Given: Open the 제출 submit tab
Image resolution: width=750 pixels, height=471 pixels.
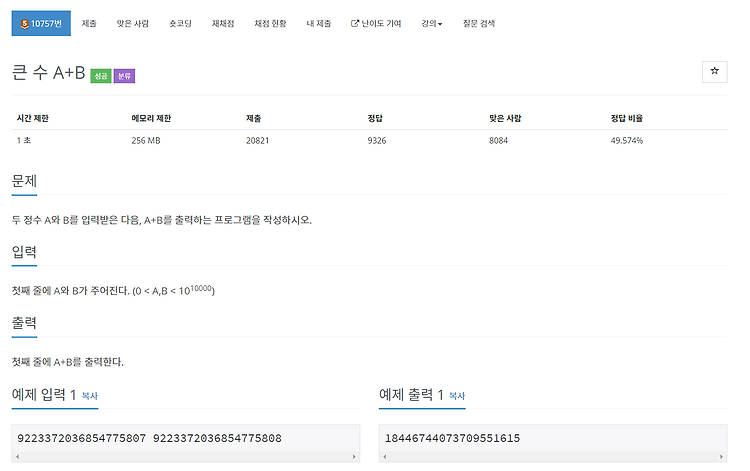Looking at the screenshot, I should coord(89,23).
